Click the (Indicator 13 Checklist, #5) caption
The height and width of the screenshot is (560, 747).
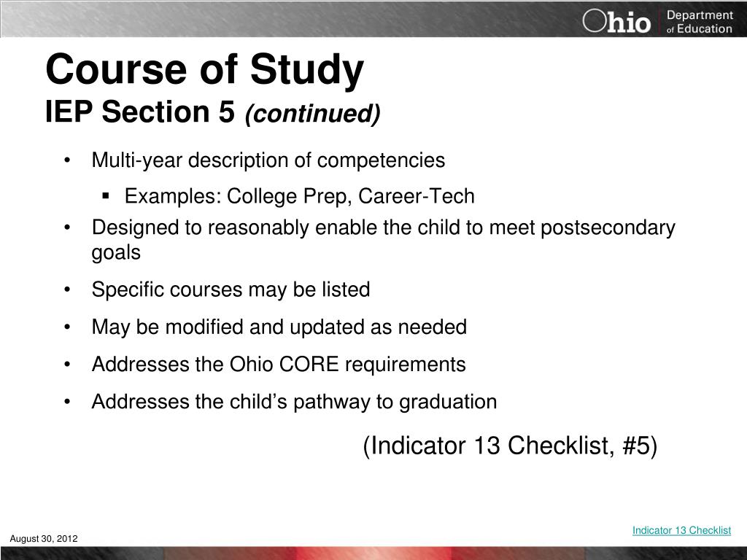pos(510,446)
